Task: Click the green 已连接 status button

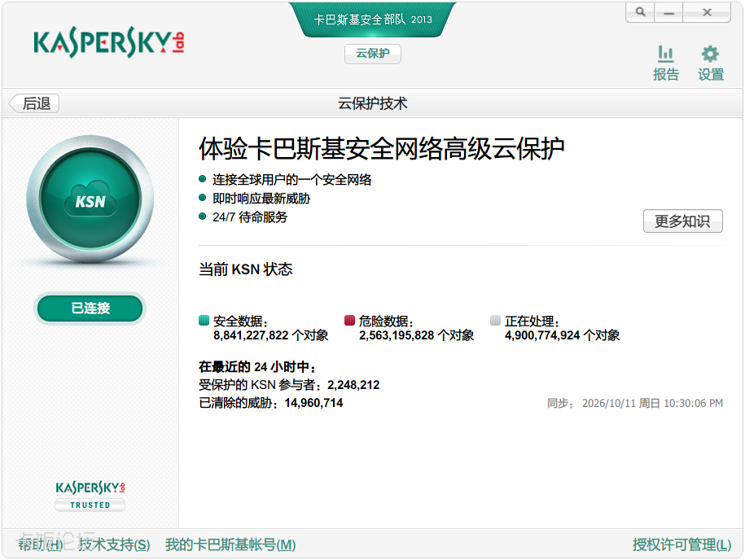Action: (x=90, y=308)
